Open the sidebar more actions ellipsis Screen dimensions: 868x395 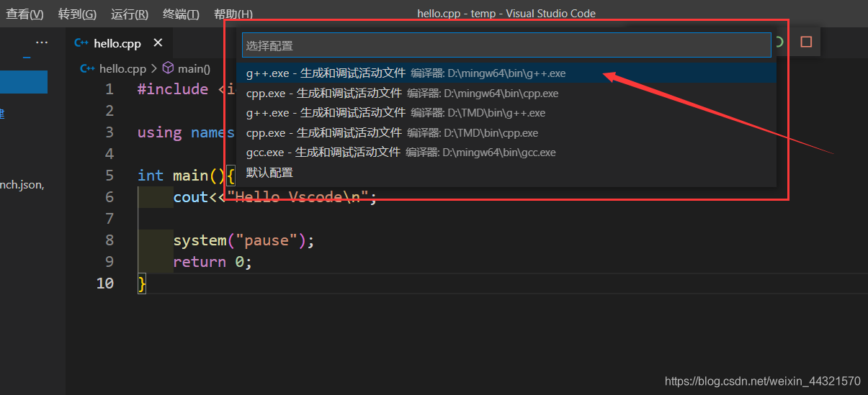42,43
